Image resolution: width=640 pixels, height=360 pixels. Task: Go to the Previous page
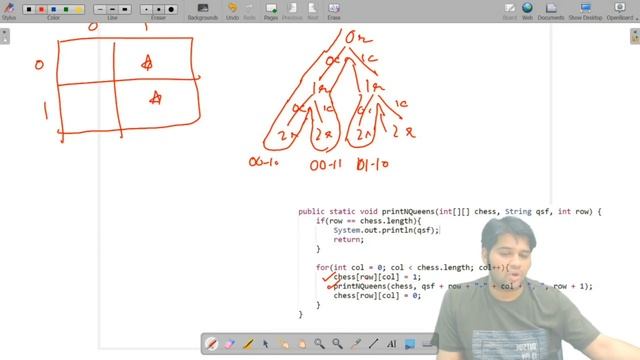click(x=292, y=11)
